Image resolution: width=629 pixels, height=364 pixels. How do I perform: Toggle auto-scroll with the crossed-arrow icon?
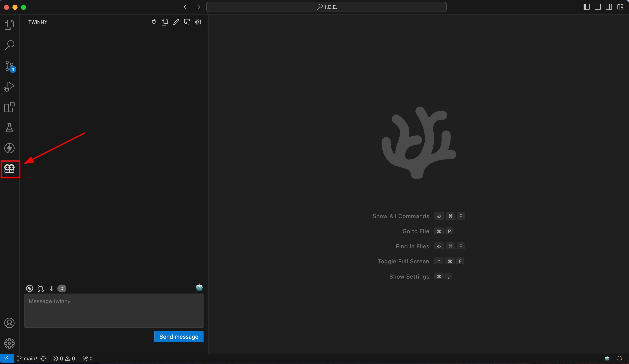(29, 288)
